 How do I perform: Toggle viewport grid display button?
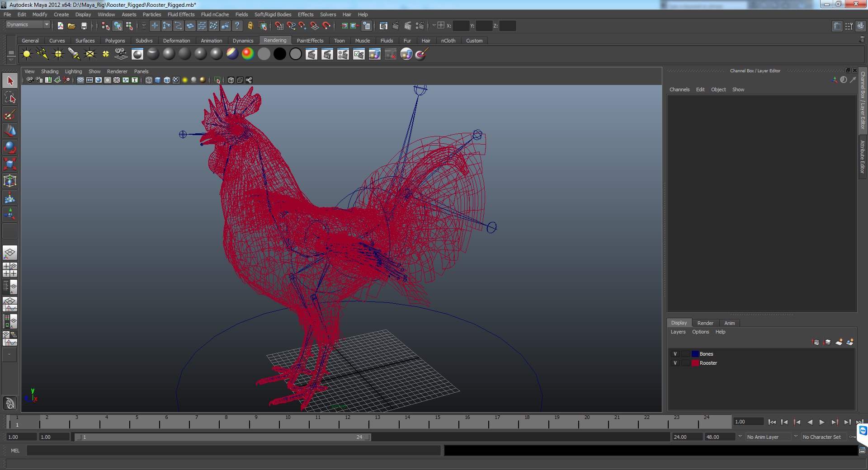pyautogui.click(x=80, y=80)
